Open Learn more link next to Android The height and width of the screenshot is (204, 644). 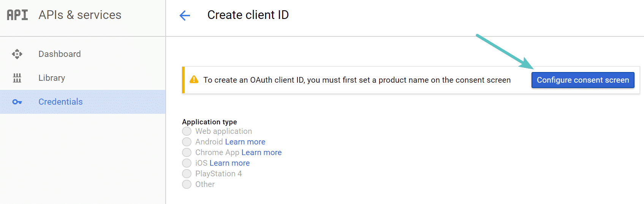pyautogui.click(x=245, y=142)
